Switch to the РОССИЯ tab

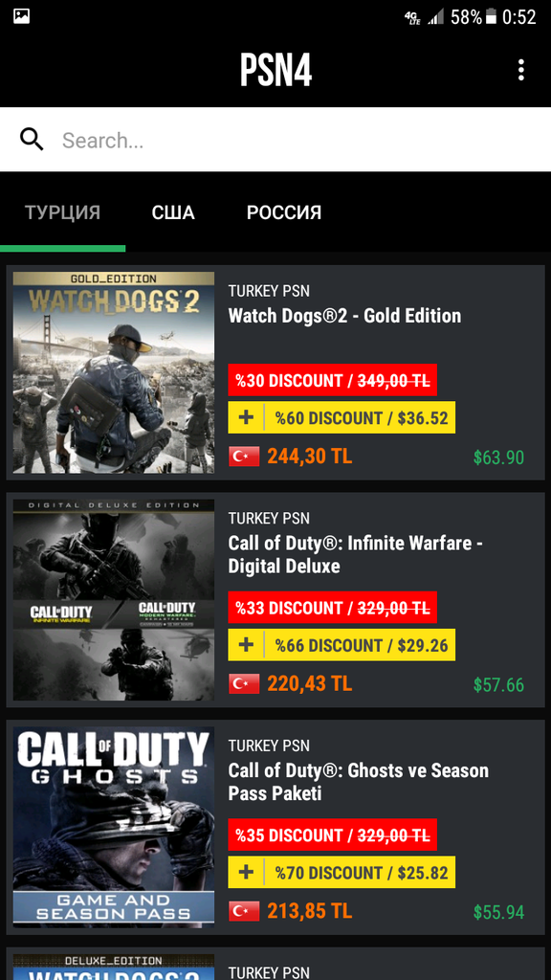284,212
